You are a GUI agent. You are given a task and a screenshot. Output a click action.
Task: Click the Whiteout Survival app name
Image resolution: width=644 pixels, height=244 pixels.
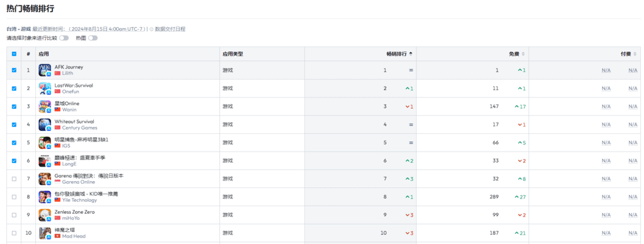[x=74, y=121]
